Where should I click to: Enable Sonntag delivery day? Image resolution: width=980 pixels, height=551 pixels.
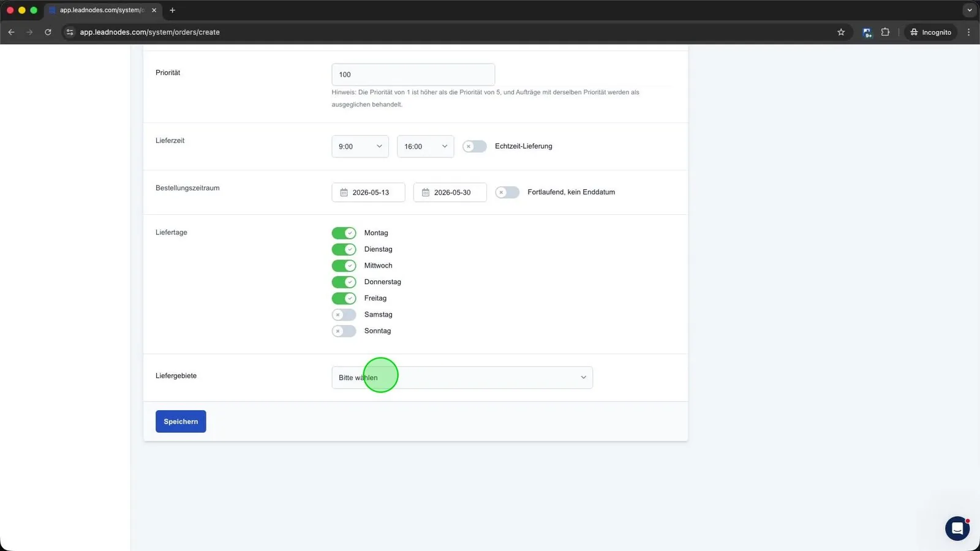[344, 331]
